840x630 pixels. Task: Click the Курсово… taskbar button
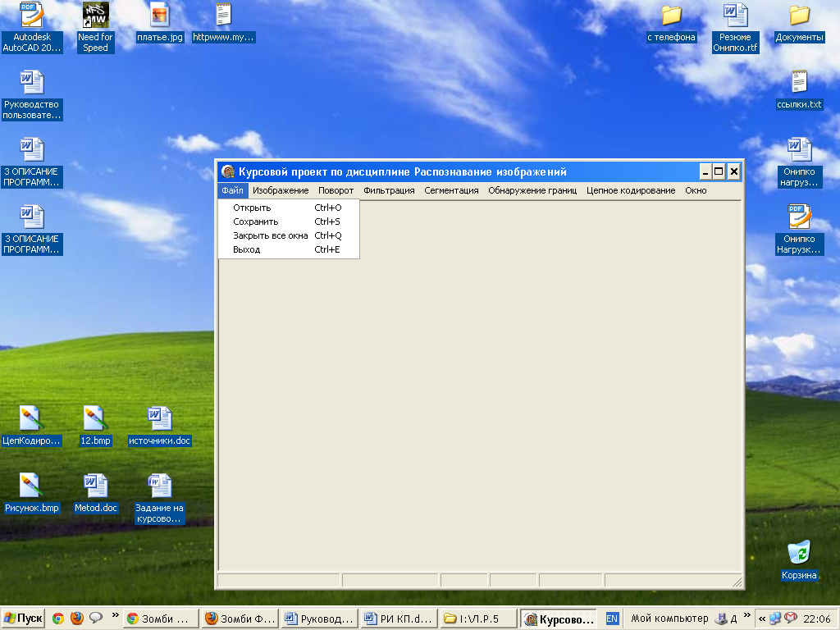pyautogui.click(x=558, y=619)
